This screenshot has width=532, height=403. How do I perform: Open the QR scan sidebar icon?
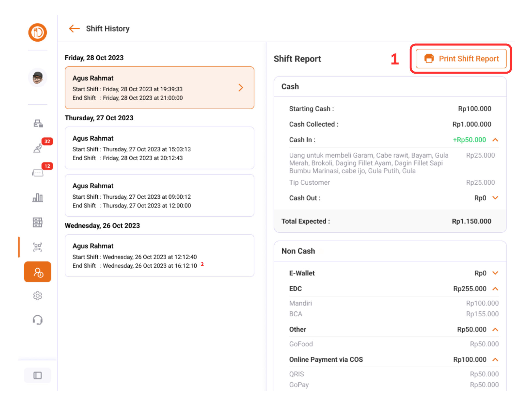pyautogui.click(x=38, y=247)
